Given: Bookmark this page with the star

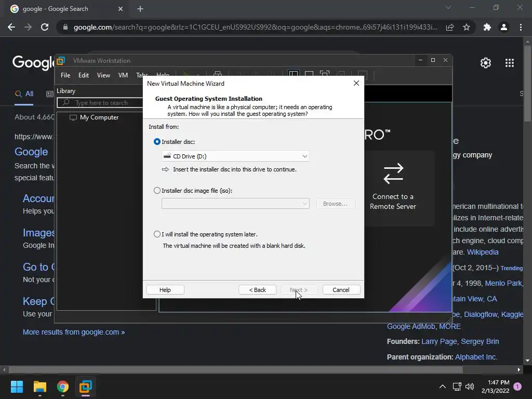Looking at the screenshot, I should (467, 27).
